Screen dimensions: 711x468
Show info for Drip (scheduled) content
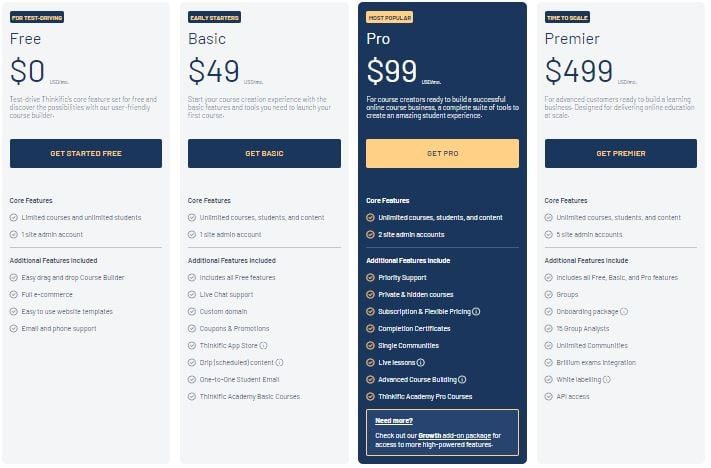279,362
